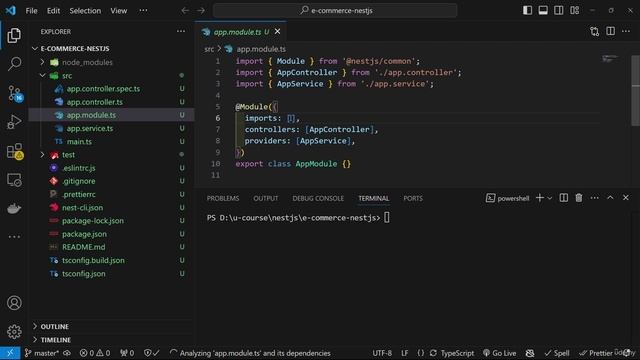Open Run and Debug view

[14, 122]
